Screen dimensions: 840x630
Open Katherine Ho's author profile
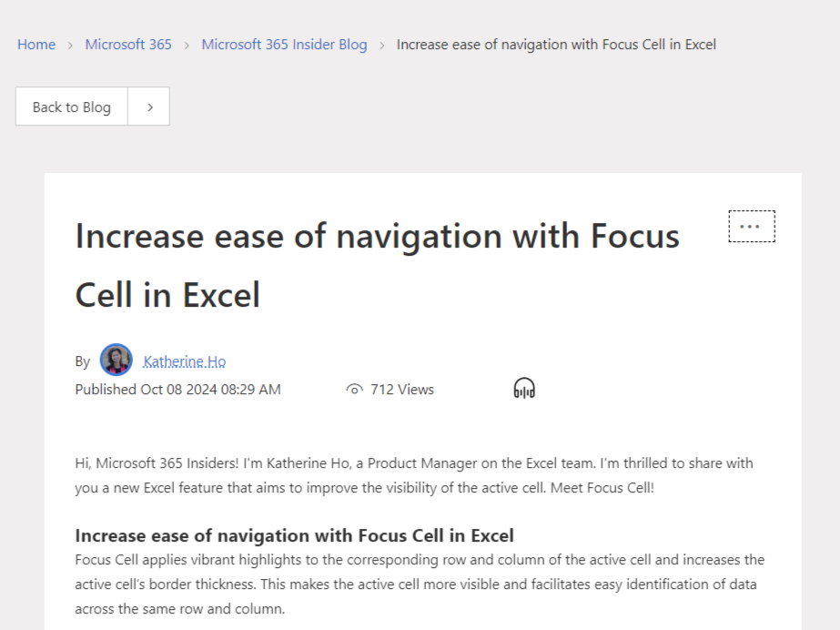(184, 361)
